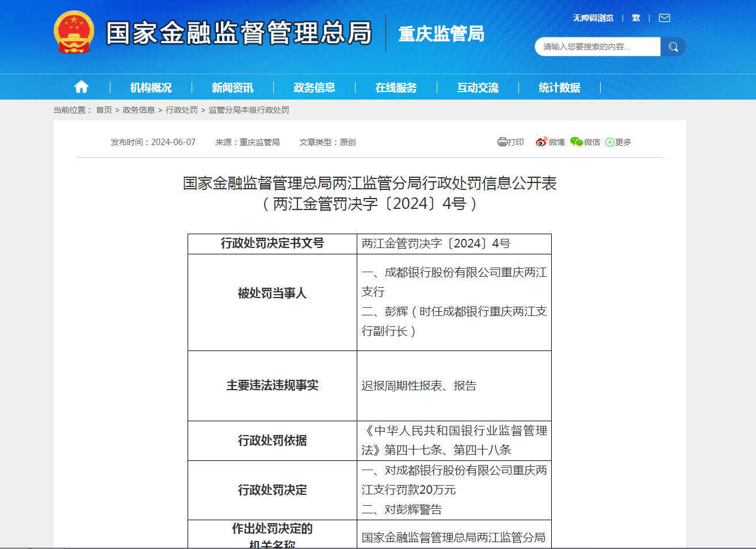756x549 pixels.
Task: Open the 机构概况 menu
Action: 151,87
